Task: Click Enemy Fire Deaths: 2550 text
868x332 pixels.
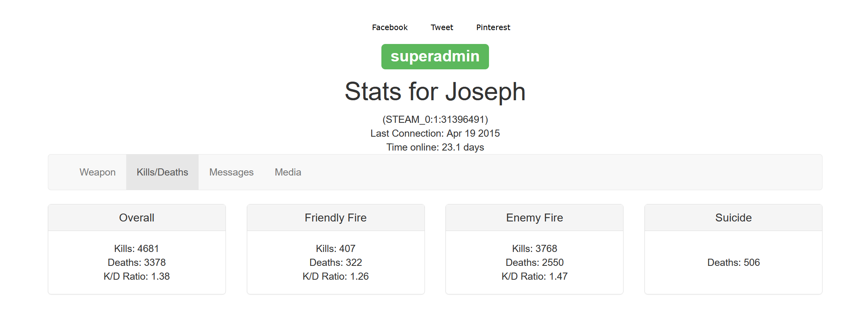Action: (x=534, y=263)
